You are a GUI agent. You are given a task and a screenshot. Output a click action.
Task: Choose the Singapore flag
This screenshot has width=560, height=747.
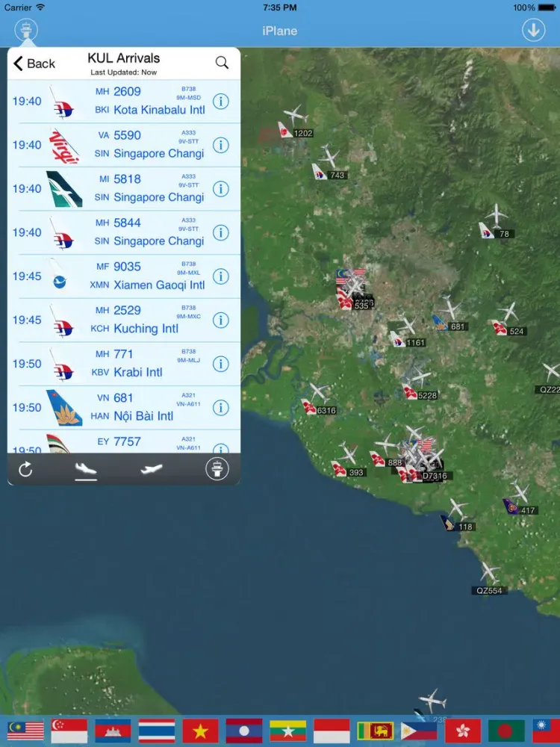[x=69, y=731]
